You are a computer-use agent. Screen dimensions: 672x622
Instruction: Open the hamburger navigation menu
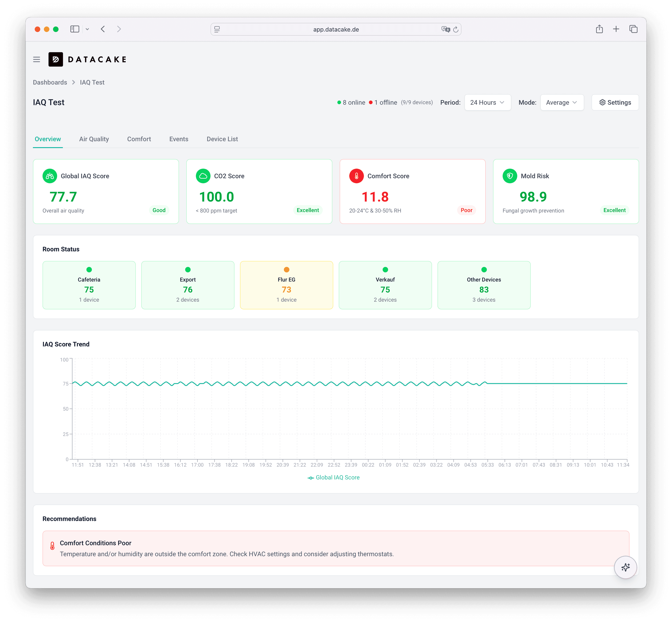pyautogui.click(x=37, y=60)
